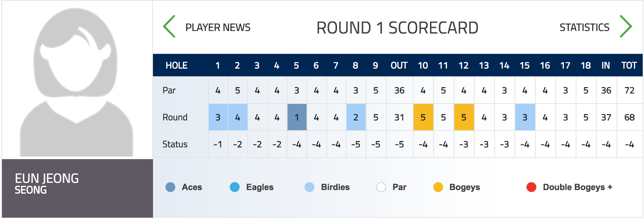Click the total round score 68
This screenshot has height=219, width=644.
[x=629, y=117]
